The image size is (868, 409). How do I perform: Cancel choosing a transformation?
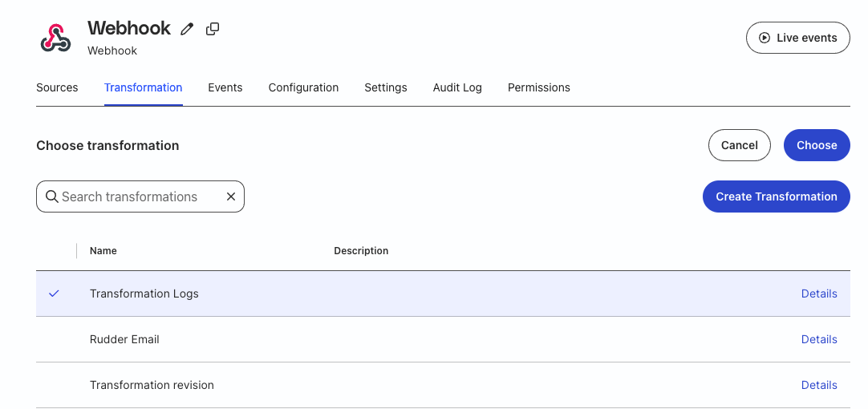point(739,145)
